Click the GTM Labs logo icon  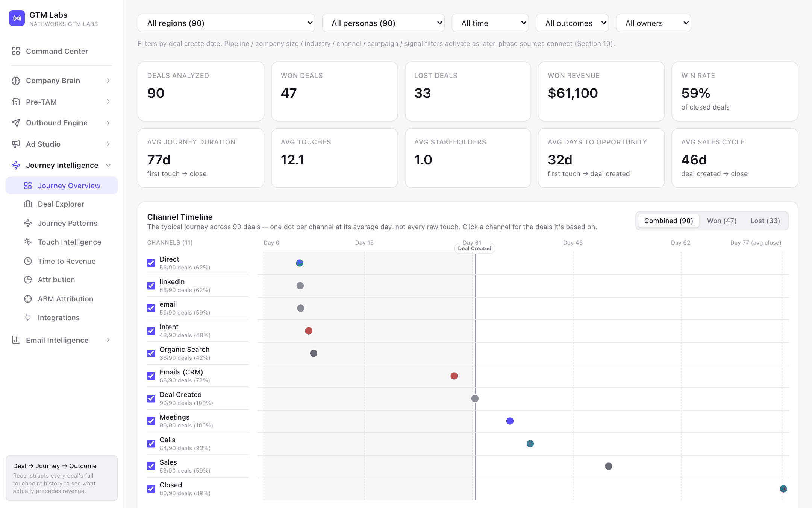coord(17,18)
